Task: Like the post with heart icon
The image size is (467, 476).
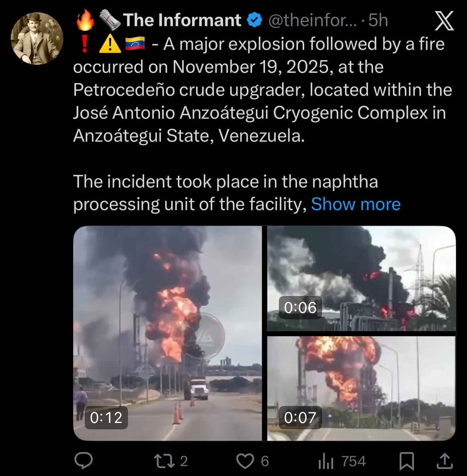Action: click(x=245, y=461)
